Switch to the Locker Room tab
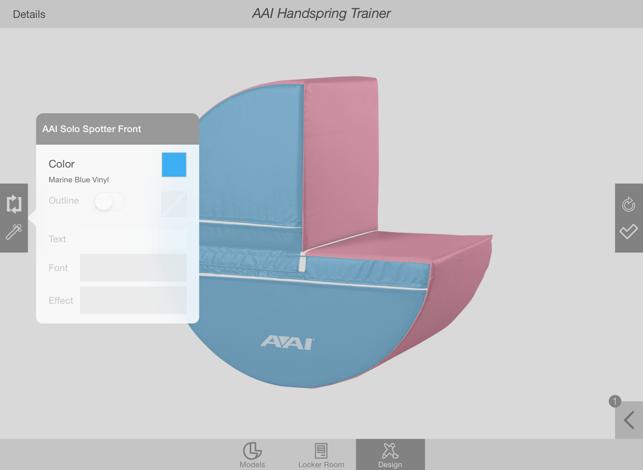Image resolution: width=643 pixels, height=470 pixels. tap(321, 455)
